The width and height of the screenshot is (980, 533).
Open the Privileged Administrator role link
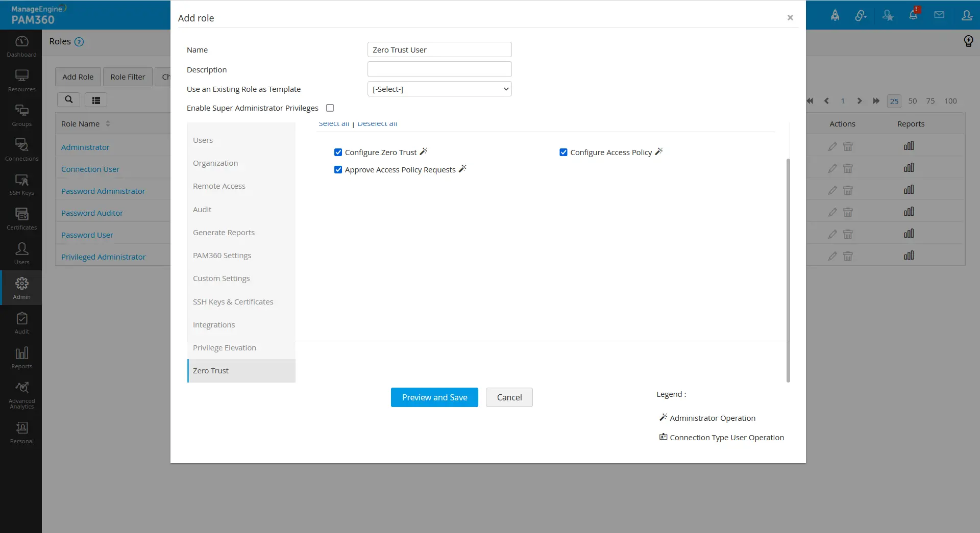pos(104,257)
